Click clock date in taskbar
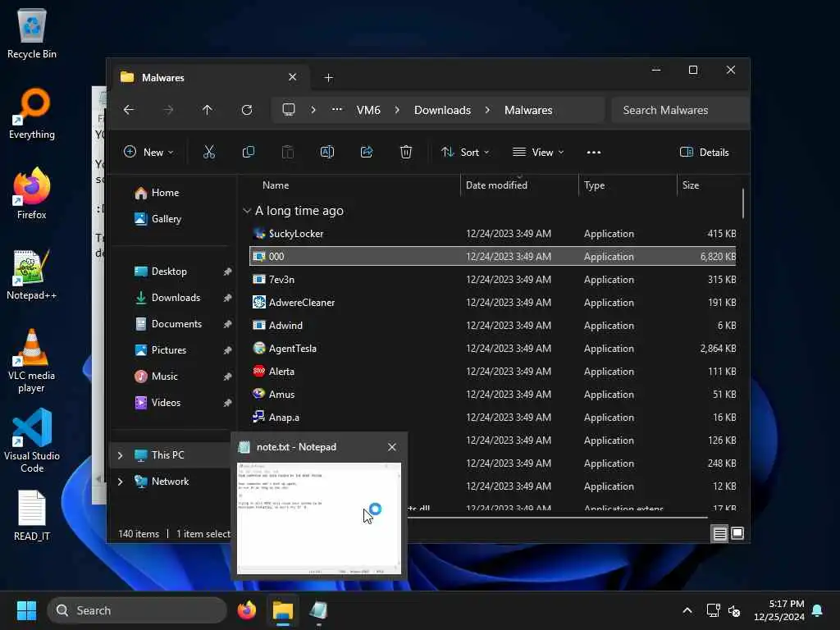This screenshot has width=840, height=630. tap(779, 610)
